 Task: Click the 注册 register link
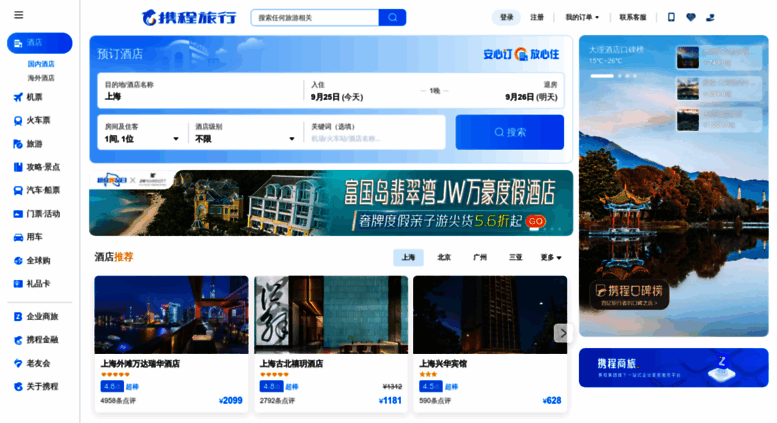click(537, 17)
